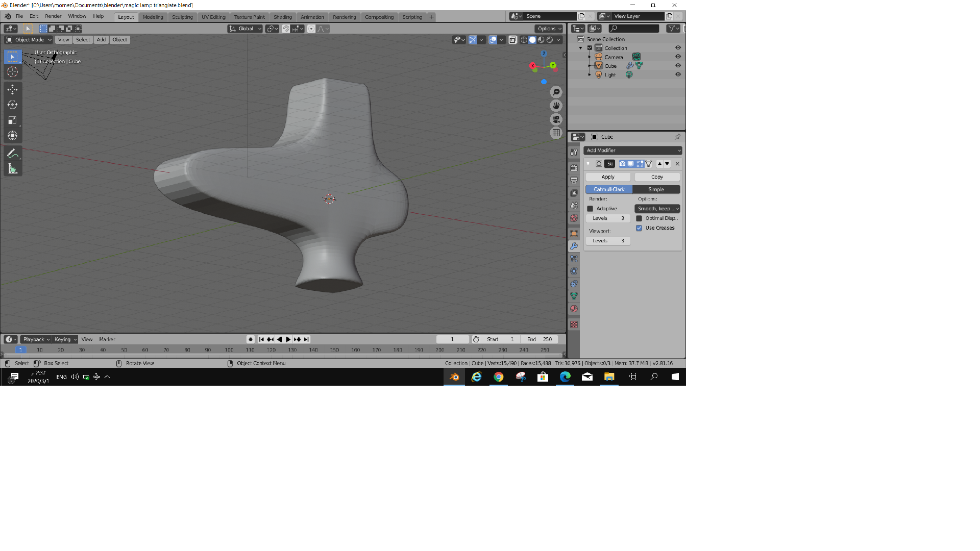
Task: Open the Global transform orientation dropdown
Action: (x=245, y=29)
